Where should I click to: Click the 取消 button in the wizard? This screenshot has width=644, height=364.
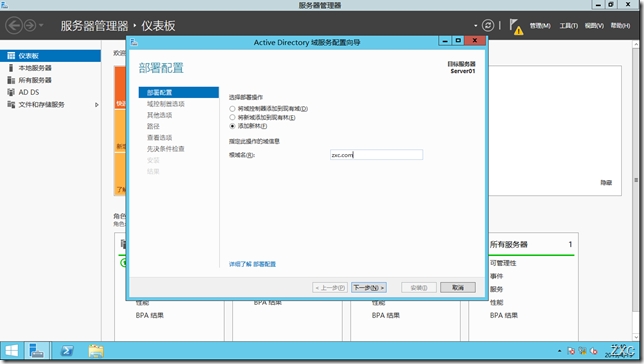(x=458, y=288)
